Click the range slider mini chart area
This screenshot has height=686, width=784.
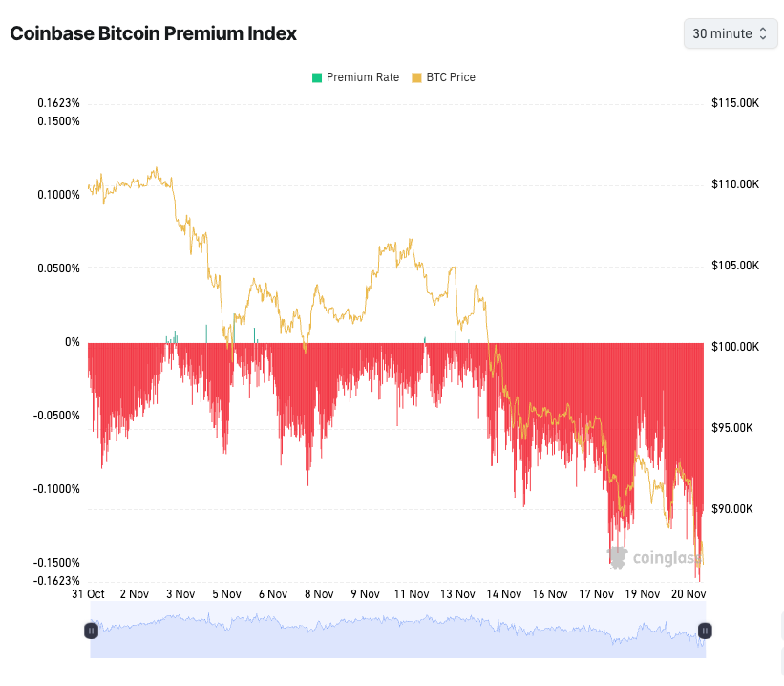(x=397, y=631)
